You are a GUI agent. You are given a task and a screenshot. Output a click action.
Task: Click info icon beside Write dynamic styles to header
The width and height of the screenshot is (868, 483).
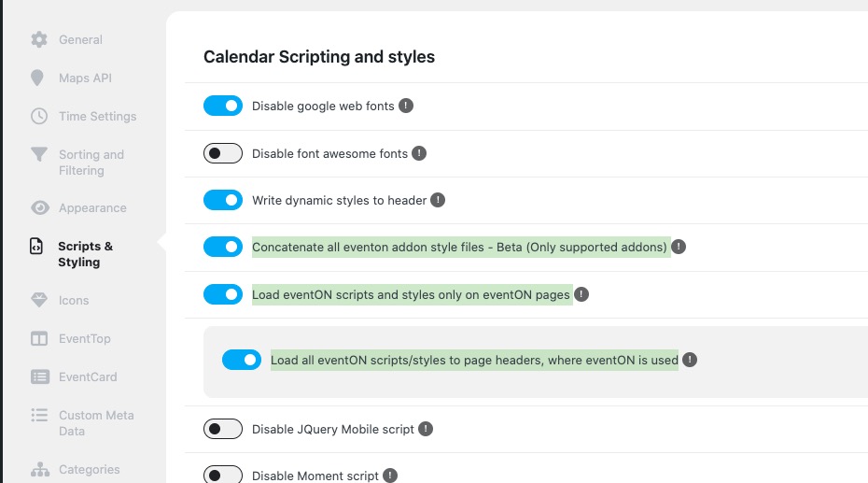(438, 200)
